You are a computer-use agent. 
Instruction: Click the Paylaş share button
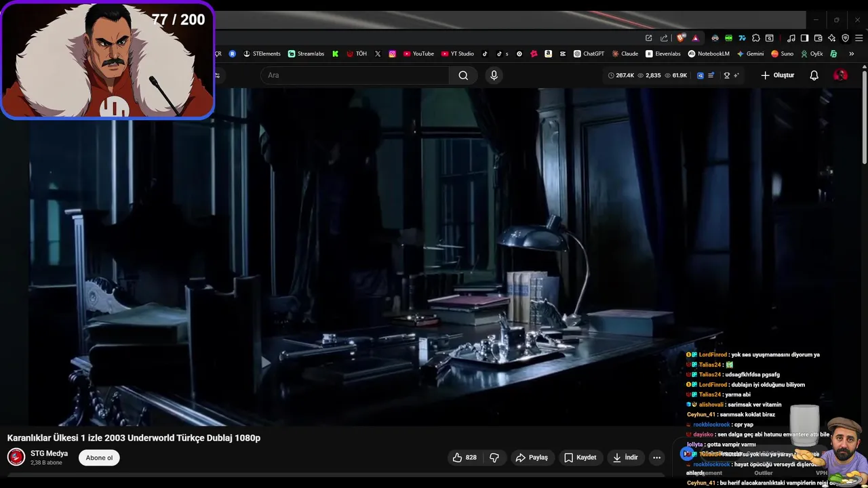click(x=532, y=457)
